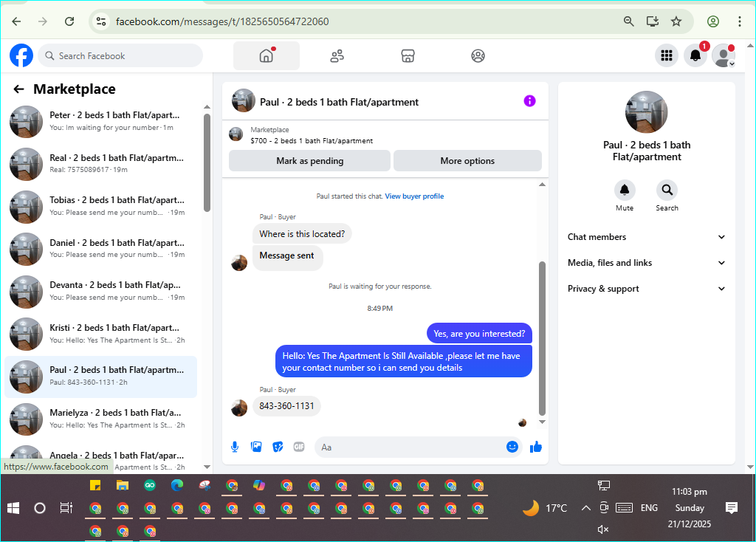Click the 'Where is this located?' message
This screenshot has width=756, height=542.
[x=302, y=234]
